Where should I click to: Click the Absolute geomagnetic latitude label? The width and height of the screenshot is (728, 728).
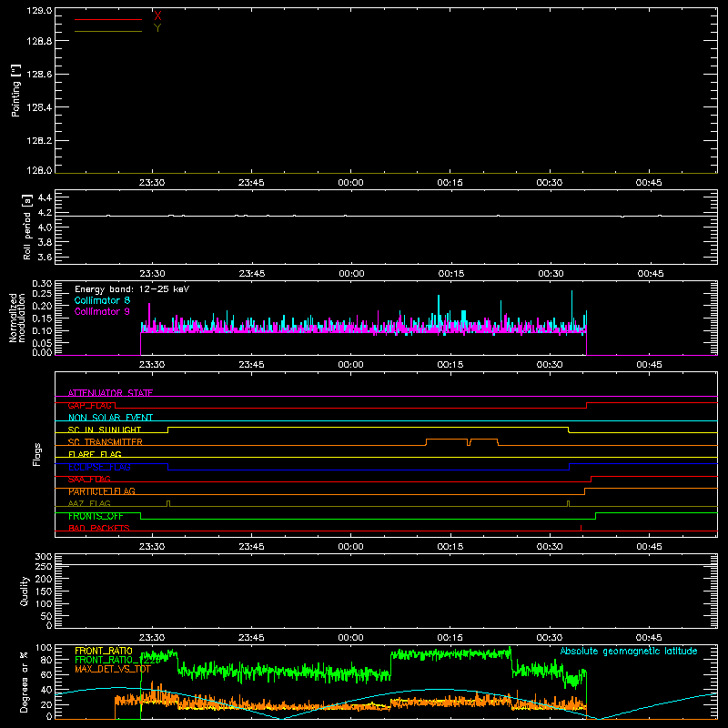(x=629, y=651)
